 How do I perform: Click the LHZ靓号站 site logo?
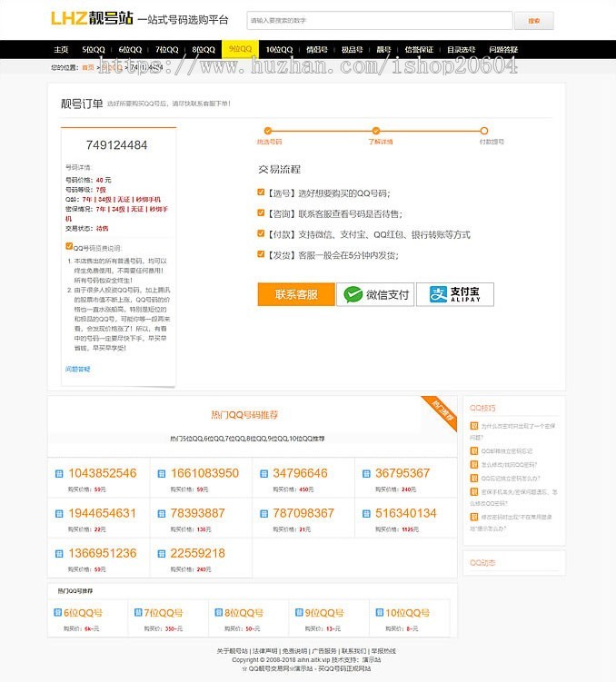(92, 18)
